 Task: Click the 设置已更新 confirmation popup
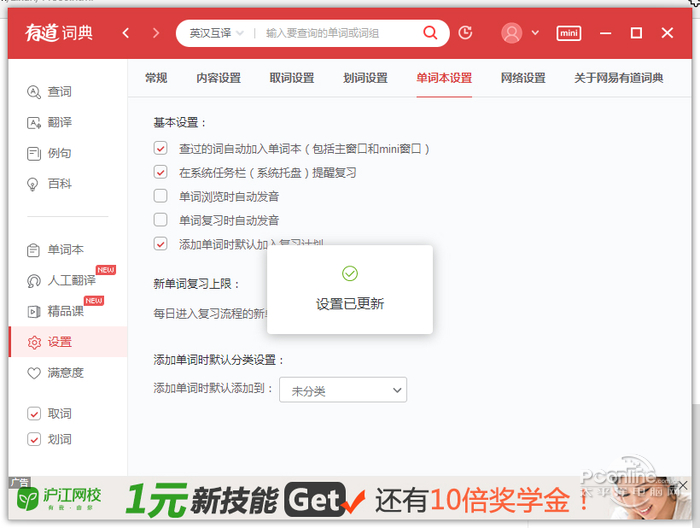350,289
